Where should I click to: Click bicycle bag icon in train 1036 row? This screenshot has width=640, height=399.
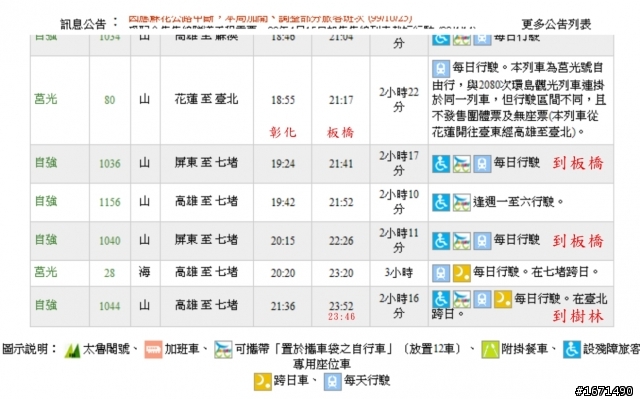tap(461, 164)
